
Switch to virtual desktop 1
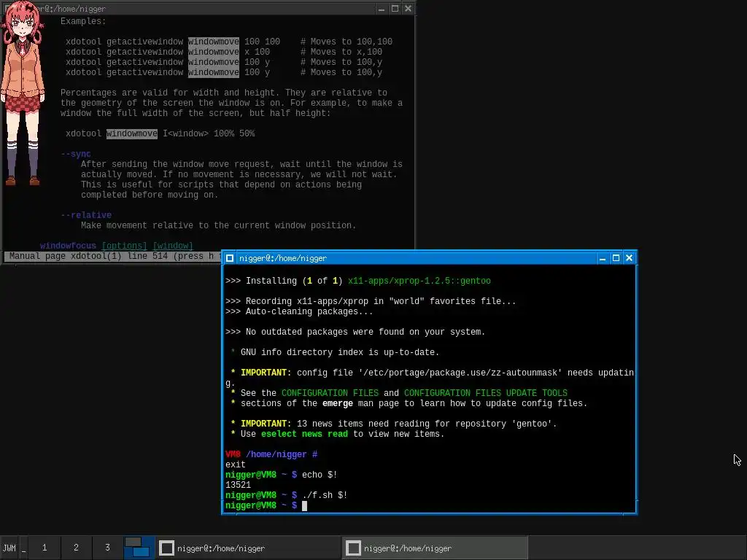44,548
